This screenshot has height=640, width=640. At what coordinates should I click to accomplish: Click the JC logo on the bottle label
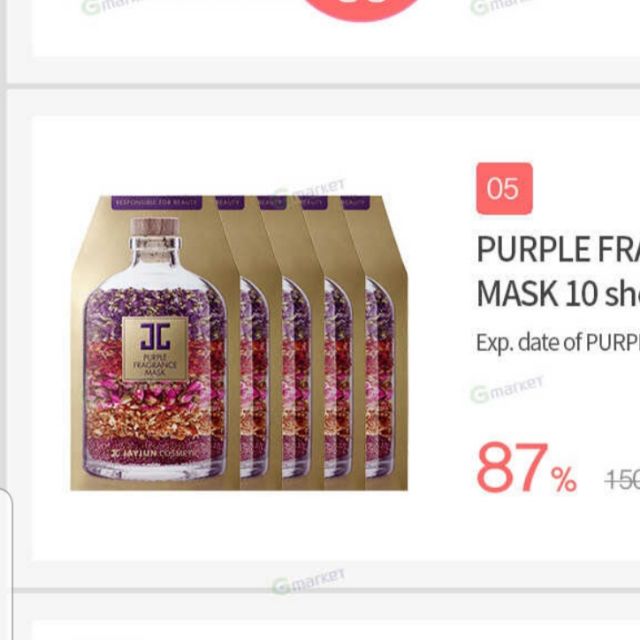click(155, 337)
